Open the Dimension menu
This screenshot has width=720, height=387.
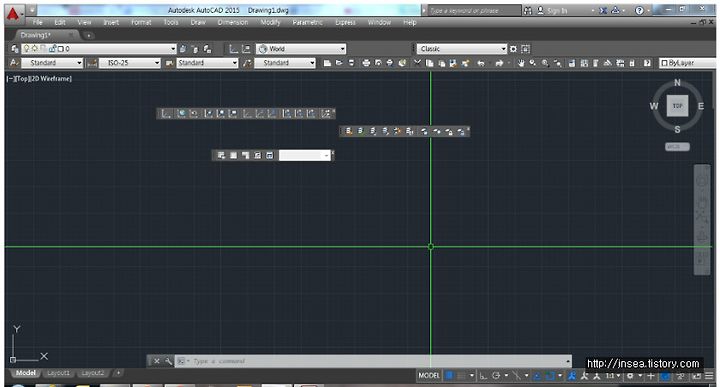tap(233, 22)
